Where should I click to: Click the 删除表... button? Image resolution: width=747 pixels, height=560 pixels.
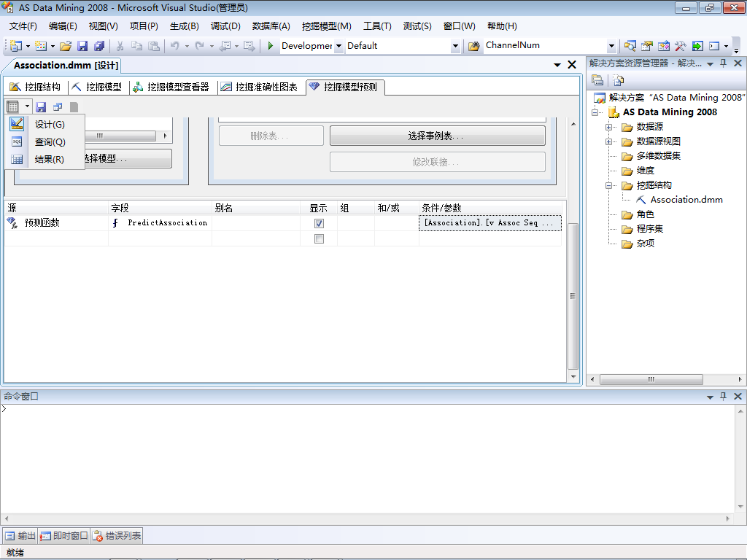tap(271, 136)
